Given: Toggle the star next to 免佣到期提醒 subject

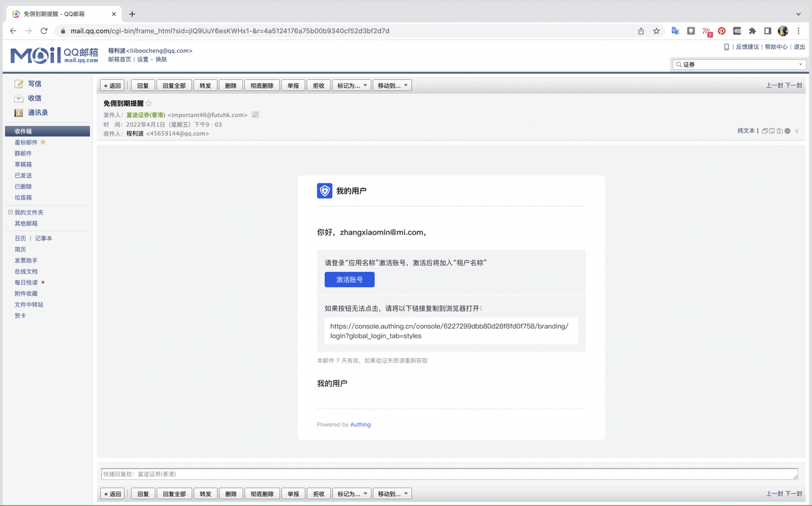Looking at the screenshot, I should pyautogui.click(x=149, y=103).
